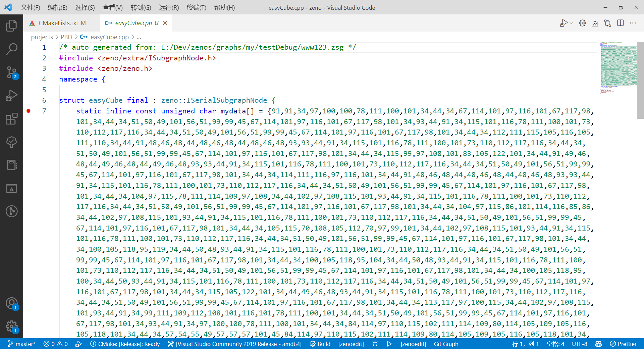
Task: Open changes compare icon in editor toolbar
Action: click(607, 23)
